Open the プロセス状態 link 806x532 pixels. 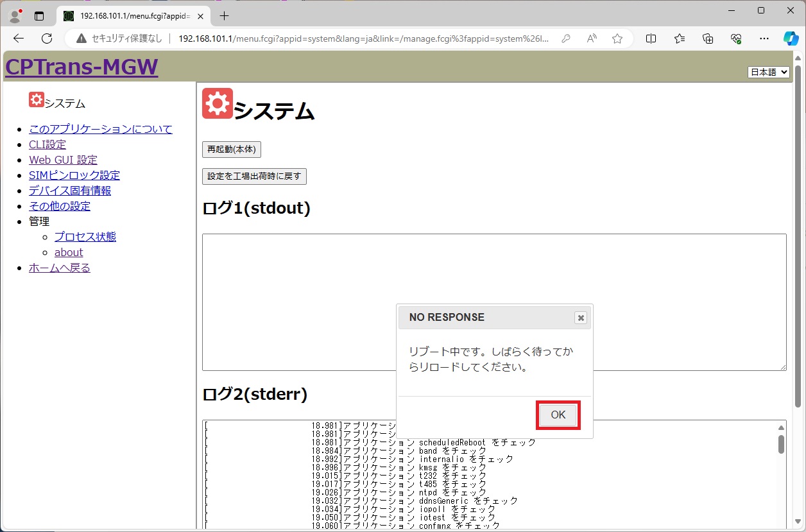pos(85,237)
